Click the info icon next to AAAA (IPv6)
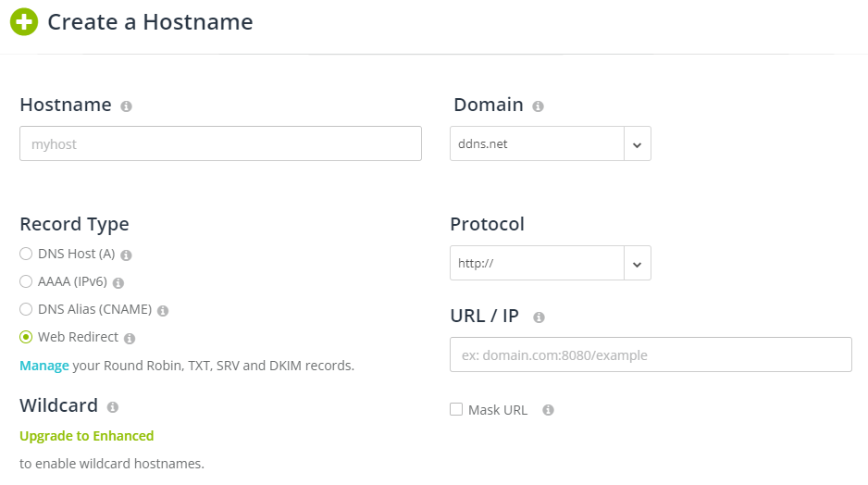This screenshot has width=868, height=485. (118, 283)
